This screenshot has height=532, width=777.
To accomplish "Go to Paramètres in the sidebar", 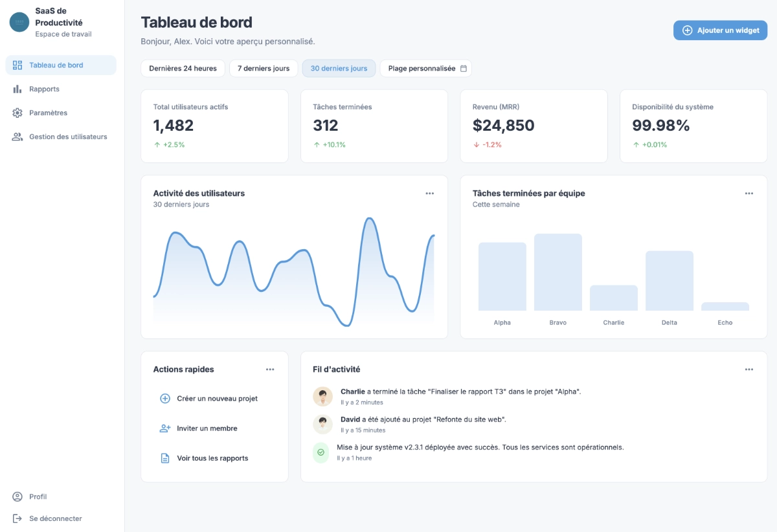I will 48,113.
